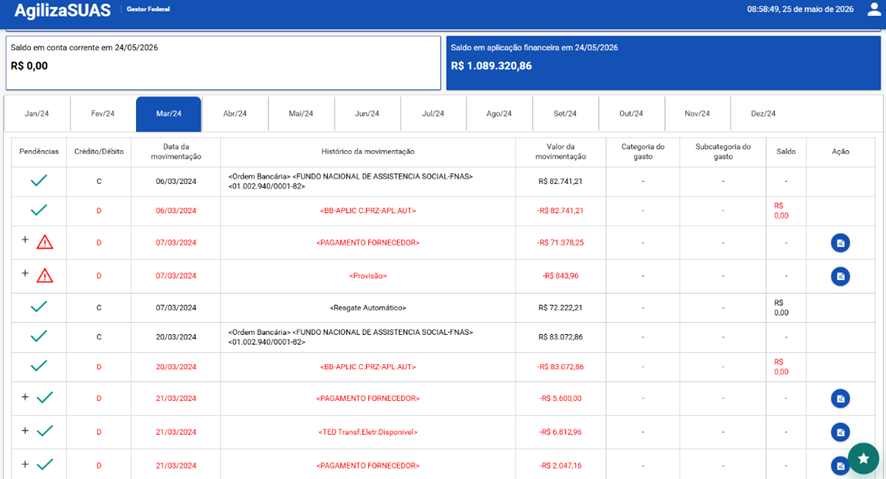886x479 pixels.
Task: Select the Dez/24 month tab
Action: (763, 114)
